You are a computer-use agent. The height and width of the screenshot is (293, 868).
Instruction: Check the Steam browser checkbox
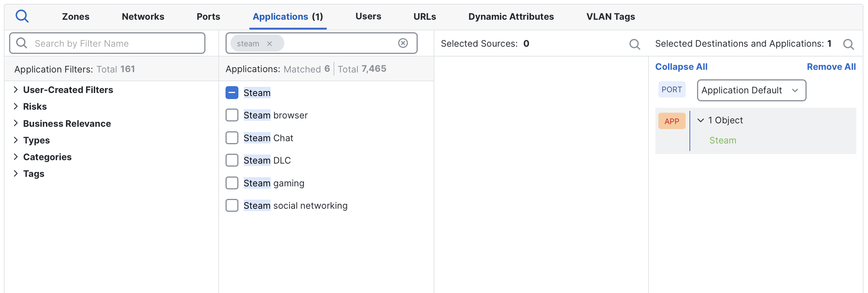click(x=232, y=115)
